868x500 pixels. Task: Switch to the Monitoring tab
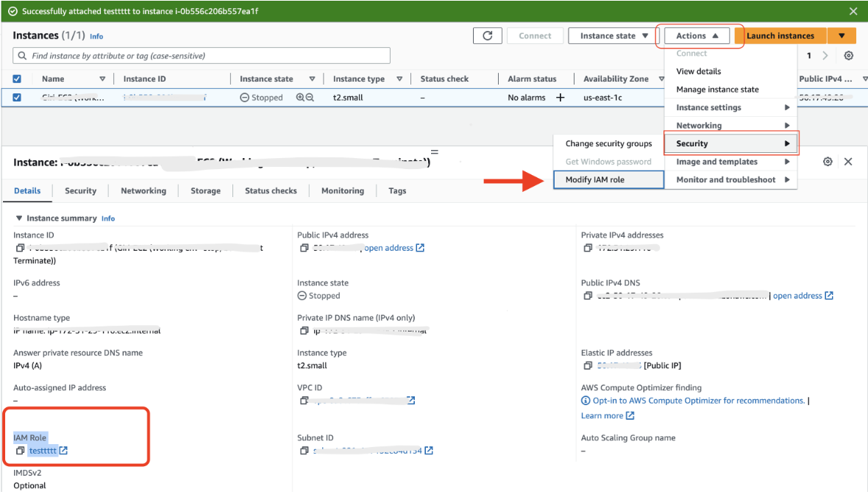[x=342, y=190]
